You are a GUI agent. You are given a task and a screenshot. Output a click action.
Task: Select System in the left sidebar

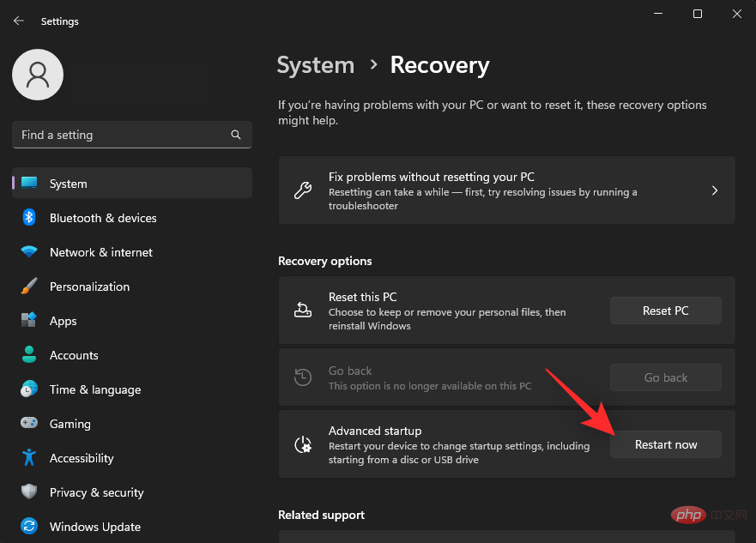click(69, 183)
